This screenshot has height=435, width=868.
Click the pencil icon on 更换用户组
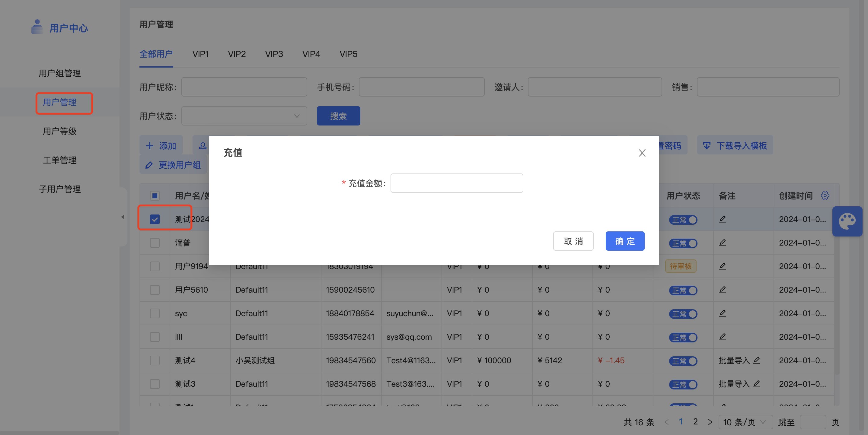click(x=149, y=165)
